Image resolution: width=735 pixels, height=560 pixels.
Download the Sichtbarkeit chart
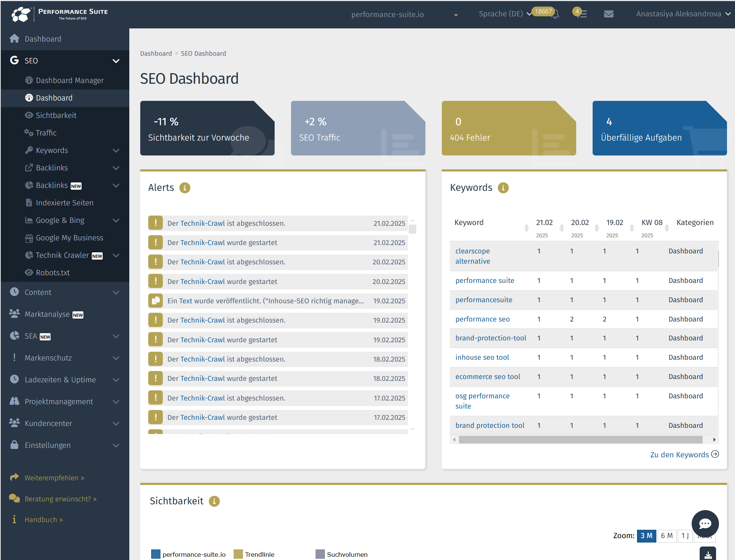pyautogui.click(x=708, y=554)
